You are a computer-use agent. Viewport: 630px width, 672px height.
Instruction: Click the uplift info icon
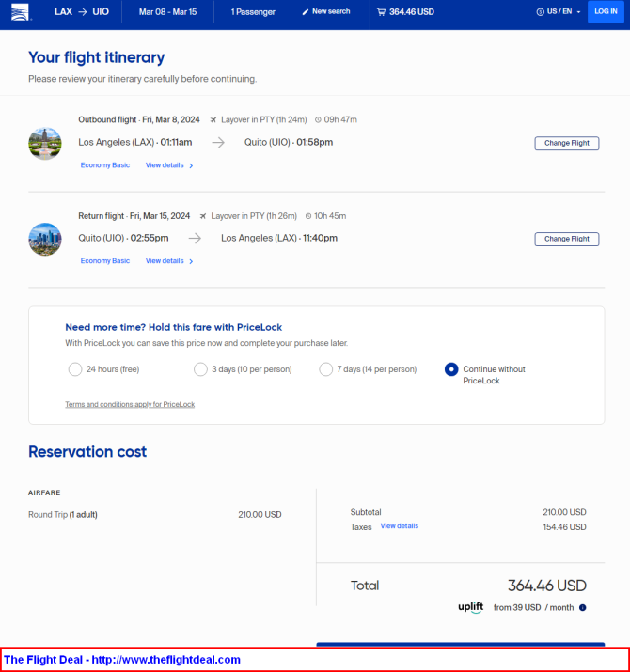click(582, 607)
